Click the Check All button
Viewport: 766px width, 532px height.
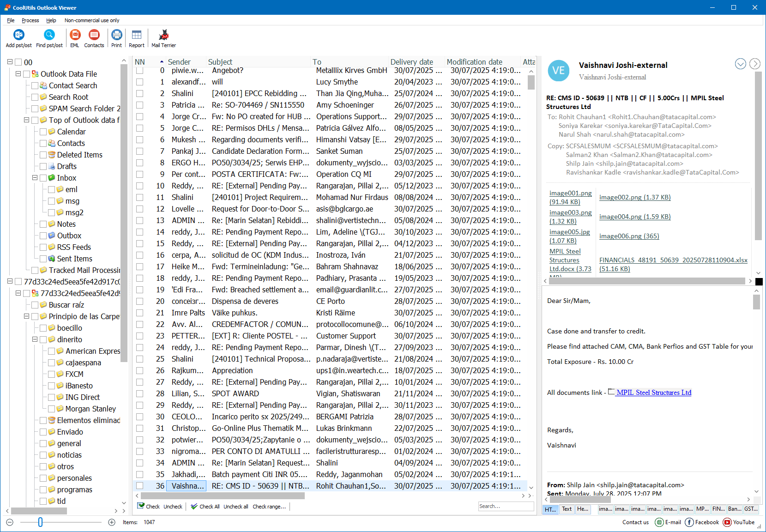click(205, 507)
